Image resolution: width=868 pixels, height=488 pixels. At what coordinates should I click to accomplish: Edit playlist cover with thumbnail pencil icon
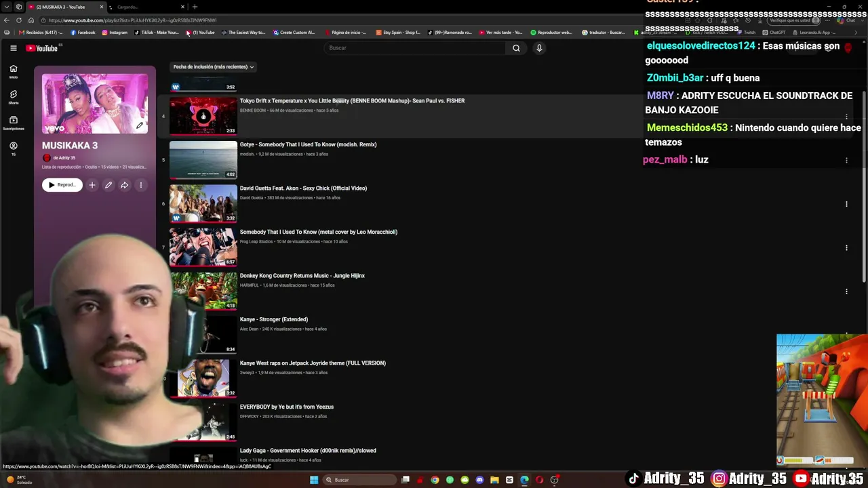click(140, 125)
